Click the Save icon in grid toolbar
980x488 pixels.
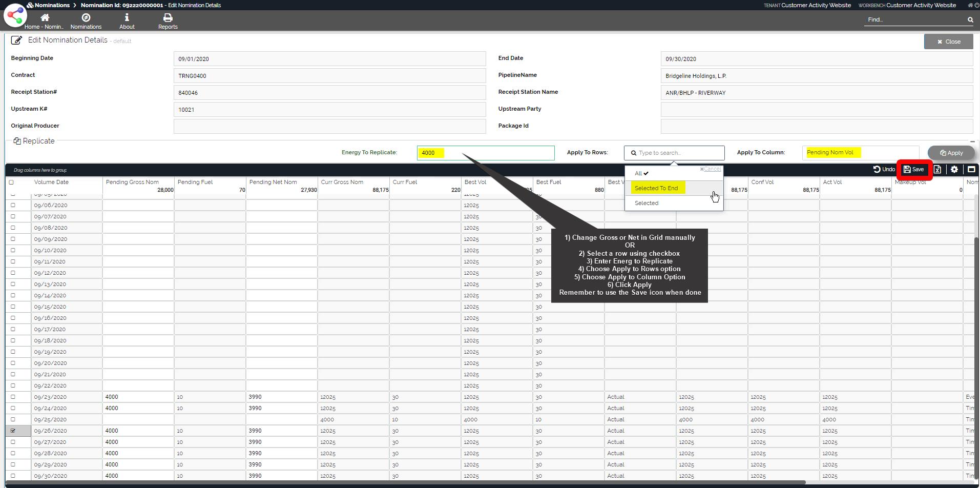point(913,169)
